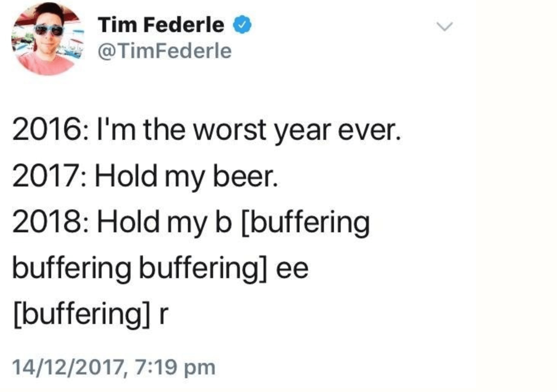Click "Hold my b" in the 2018 line
Viewport: 557px width, 392px height.
click(x=164, y=222)
